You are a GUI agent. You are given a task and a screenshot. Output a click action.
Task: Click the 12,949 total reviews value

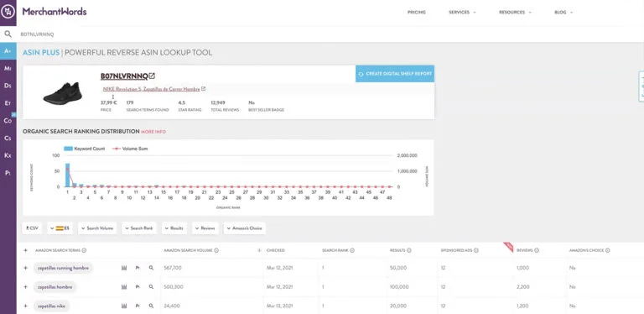(x=218, y=102)
